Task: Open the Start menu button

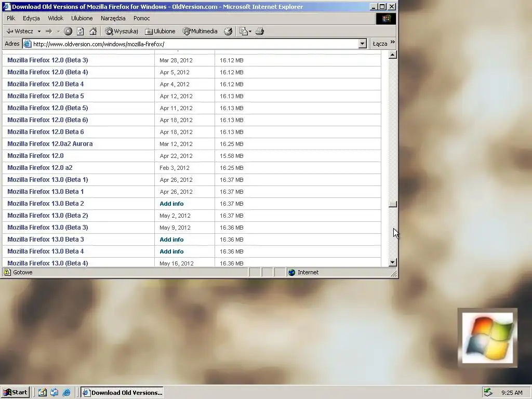Action: click(x=15, y=392)
